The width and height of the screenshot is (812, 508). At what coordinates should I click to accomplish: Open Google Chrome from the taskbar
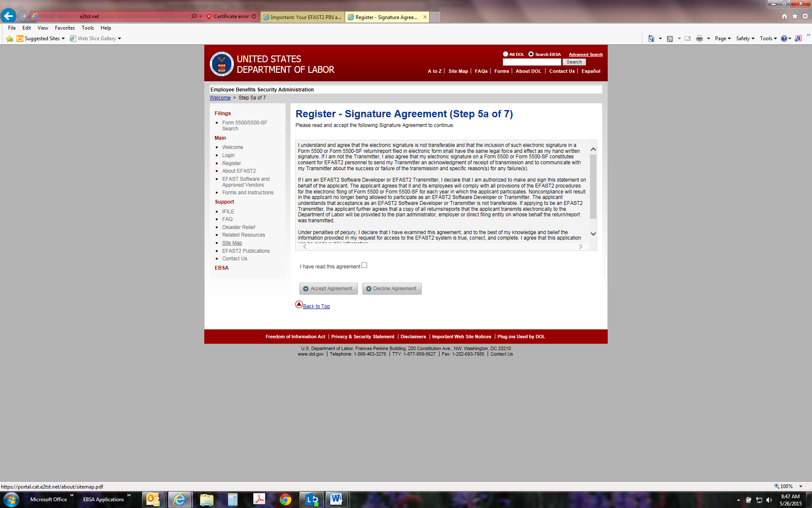(285, 500)
